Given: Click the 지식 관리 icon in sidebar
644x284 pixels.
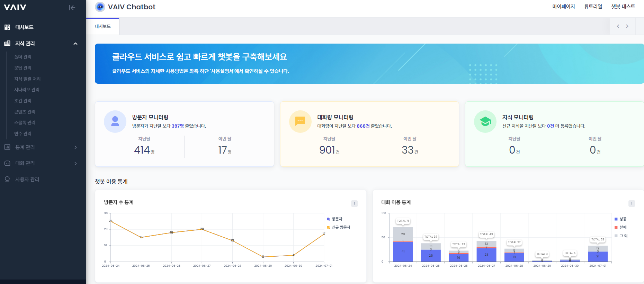Looking at the screenshot, I should [x=7, y=43].
